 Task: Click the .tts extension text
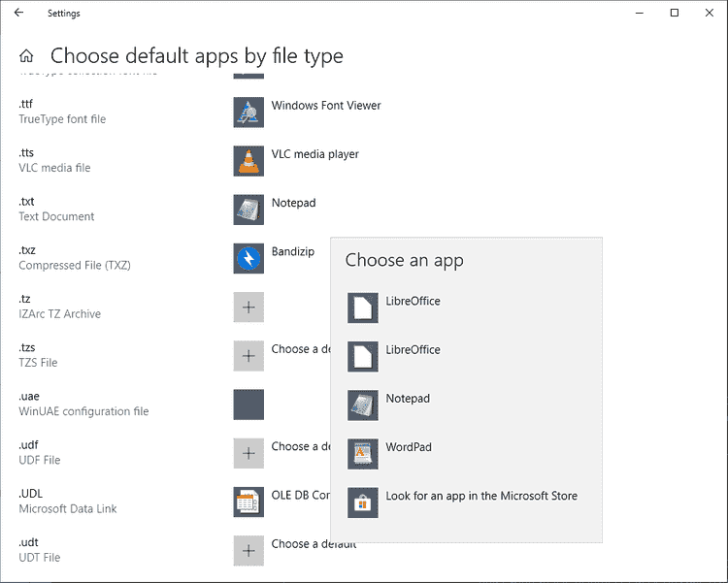click(26, 152)
